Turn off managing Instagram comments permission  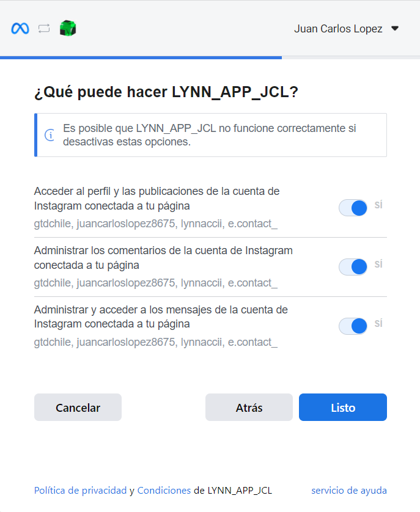353,267
